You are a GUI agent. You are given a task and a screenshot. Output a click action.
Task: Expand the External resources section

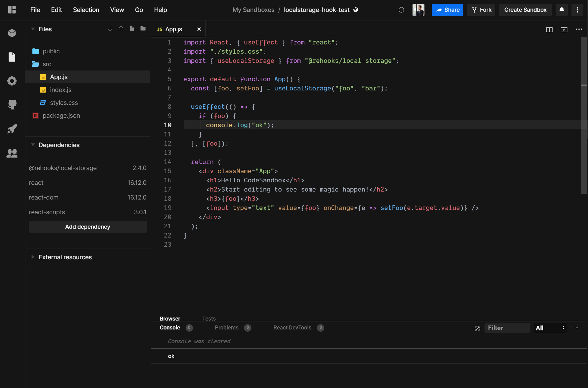33,257
